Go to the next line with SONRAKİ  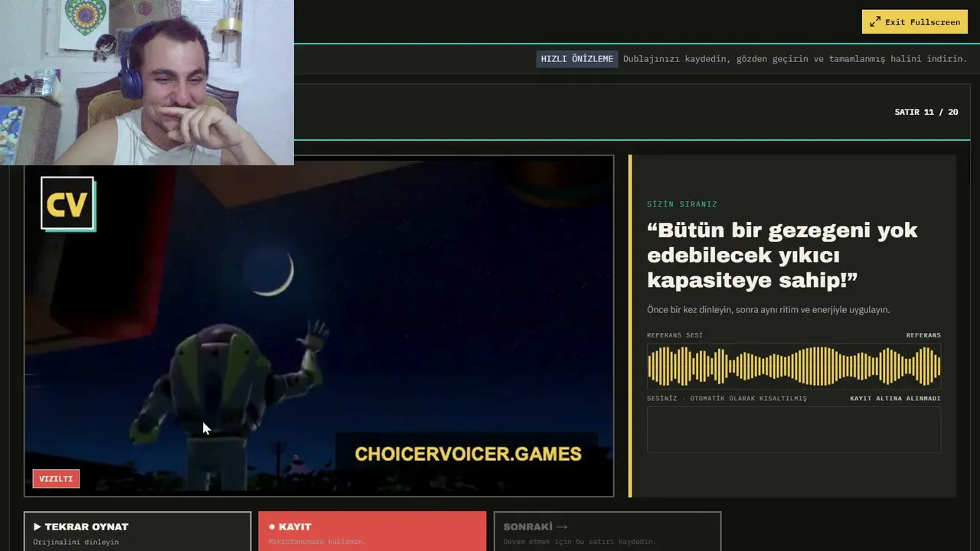[607, 531]
